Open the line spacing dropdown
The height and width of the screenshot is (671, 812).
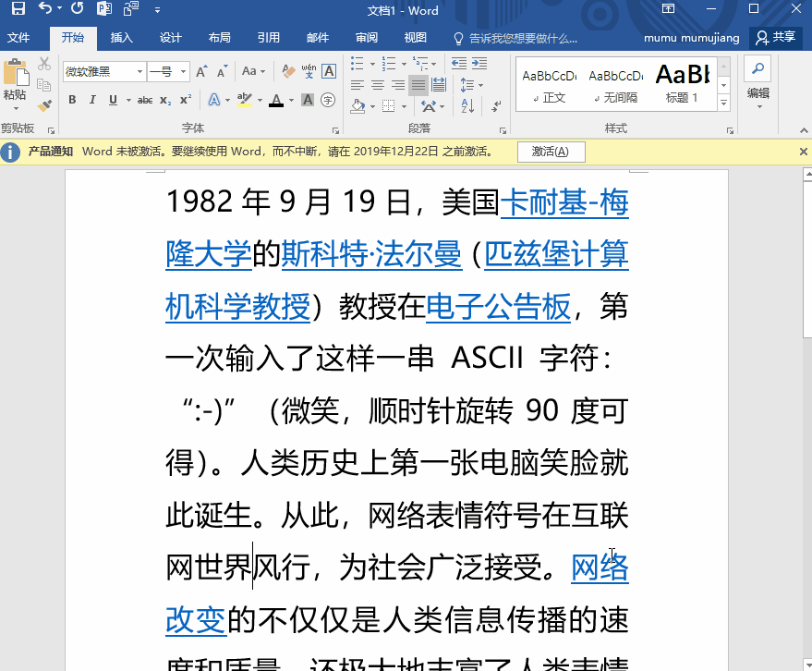(472, 85)
